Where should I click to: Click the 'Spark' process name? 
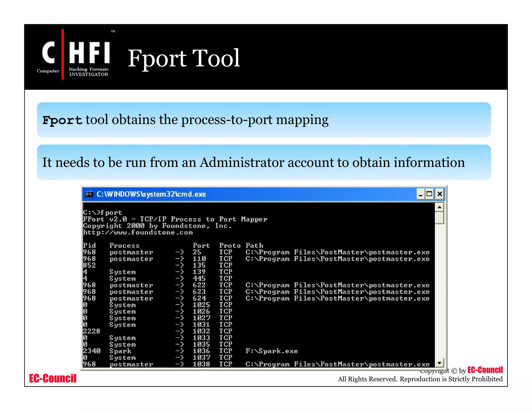click(x=120, y=351)
